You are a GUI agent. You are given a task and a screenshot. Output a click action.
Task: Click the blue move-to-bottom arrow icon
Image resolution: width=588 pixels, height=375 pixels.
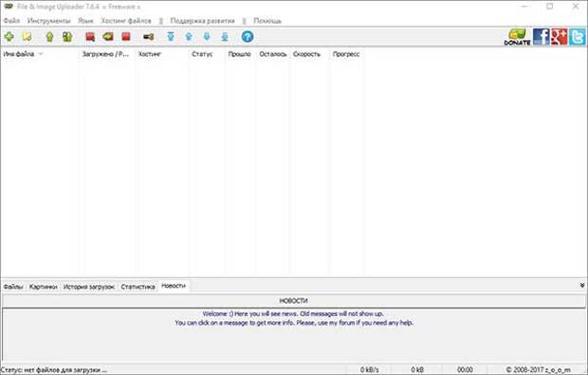(225, 36)
